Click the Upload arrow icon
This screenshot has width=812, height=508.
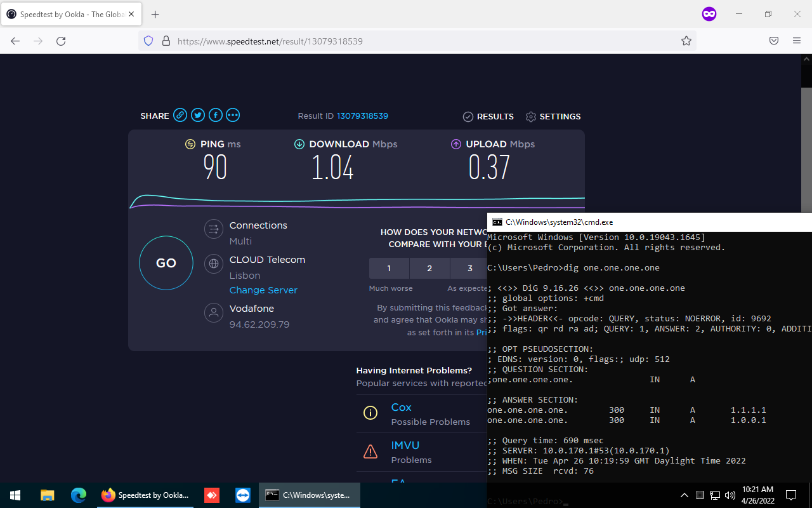click(x=456, y=144)
